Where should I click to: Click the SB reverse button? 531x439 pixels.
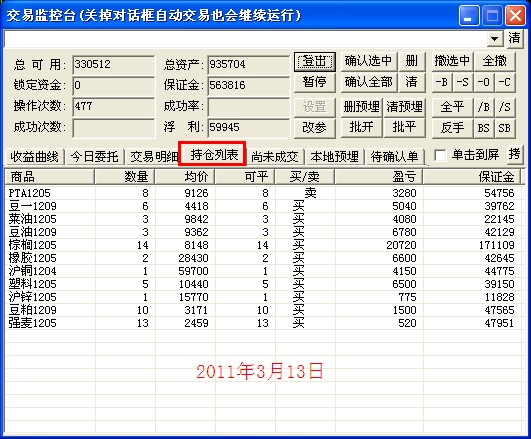(505, 128)
